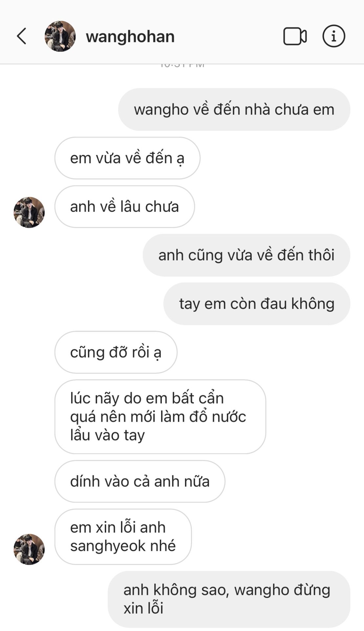This screenshot has height=631, width=364.
Task: Open wanghohan's header profile picture
Action: pos(60,36)
